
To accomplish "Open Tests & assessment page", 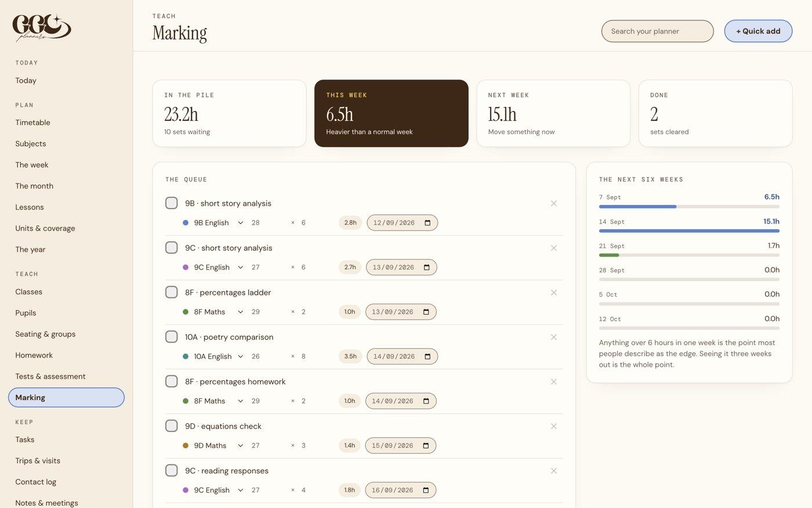I will [x=66, y=376].
